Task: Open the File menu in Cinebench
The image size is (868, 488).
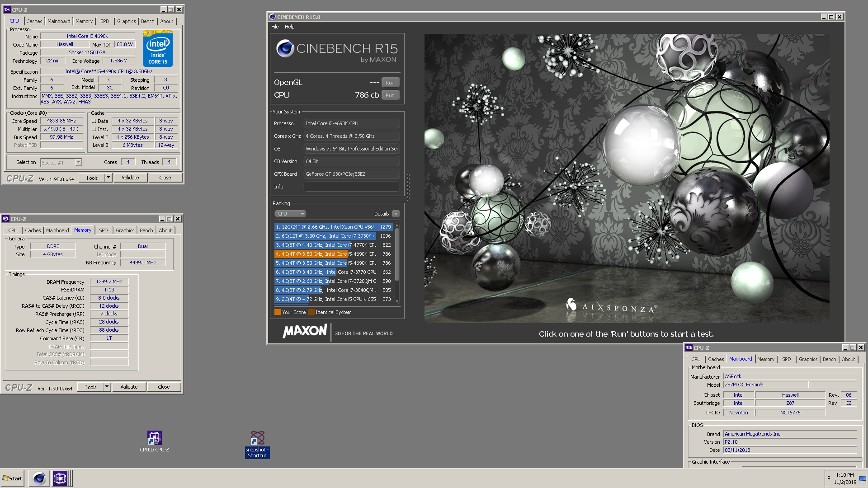Action: click(x=275, y=27)
